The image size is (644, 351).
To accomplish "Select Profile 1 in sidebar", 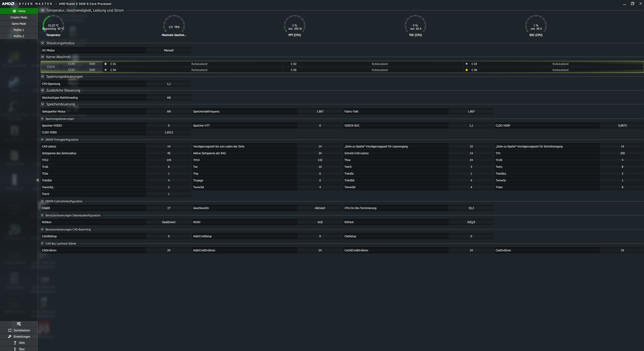I will 19,30.
